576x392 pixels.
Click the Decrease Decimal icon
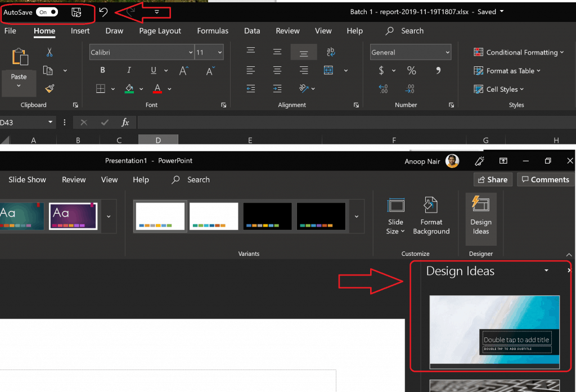pyautogui.click(x=409, y=88)
